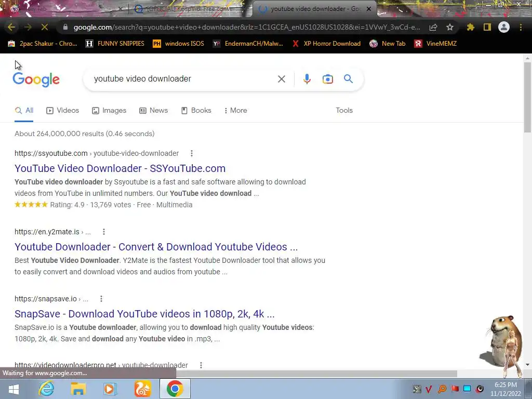Image resolution: width=532 pixels, height=399 pixels.
Task: Click the address bar URL
Action: pyautogui.click(x=247, y=27)
